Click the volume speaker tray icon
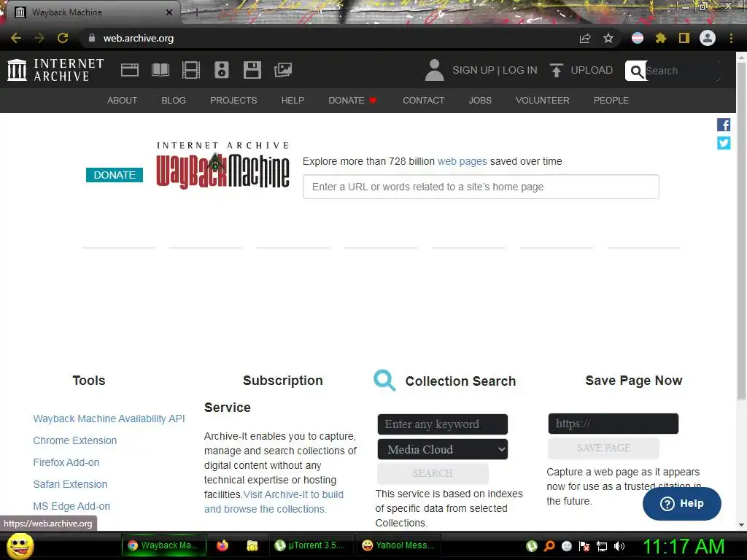Image resolution: width=747 pixels, height=560 pixels. pos(619,546)
